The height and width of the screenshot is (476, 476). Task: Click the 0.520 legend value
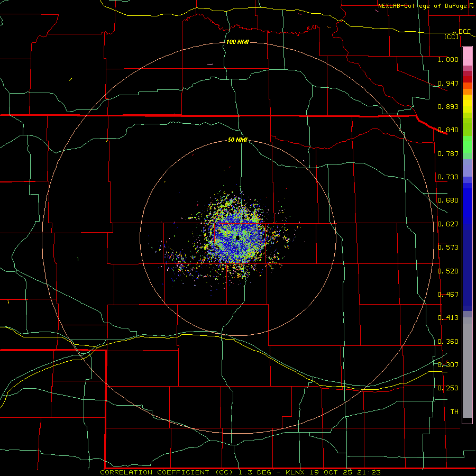[448, 271]
